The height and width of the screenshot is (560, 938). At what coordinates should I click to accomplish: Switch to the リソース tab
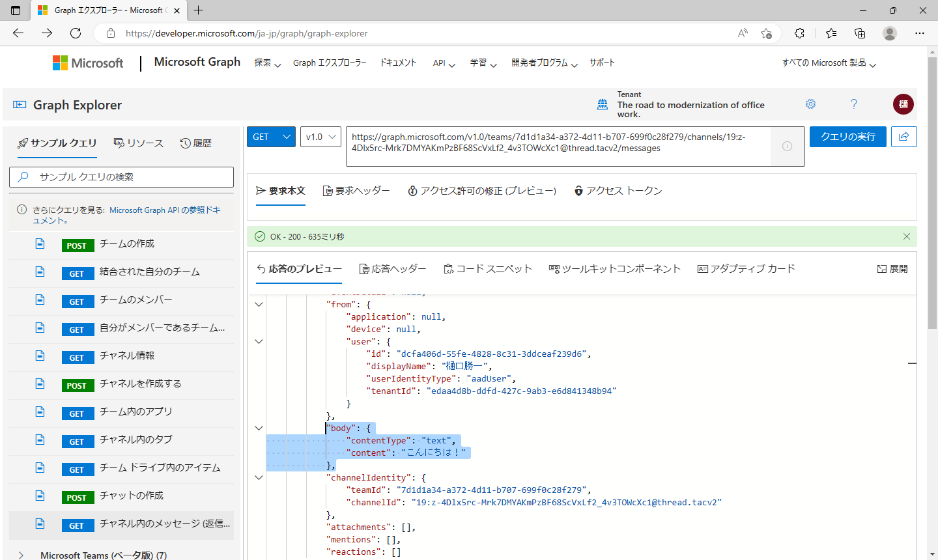[138, 143]
